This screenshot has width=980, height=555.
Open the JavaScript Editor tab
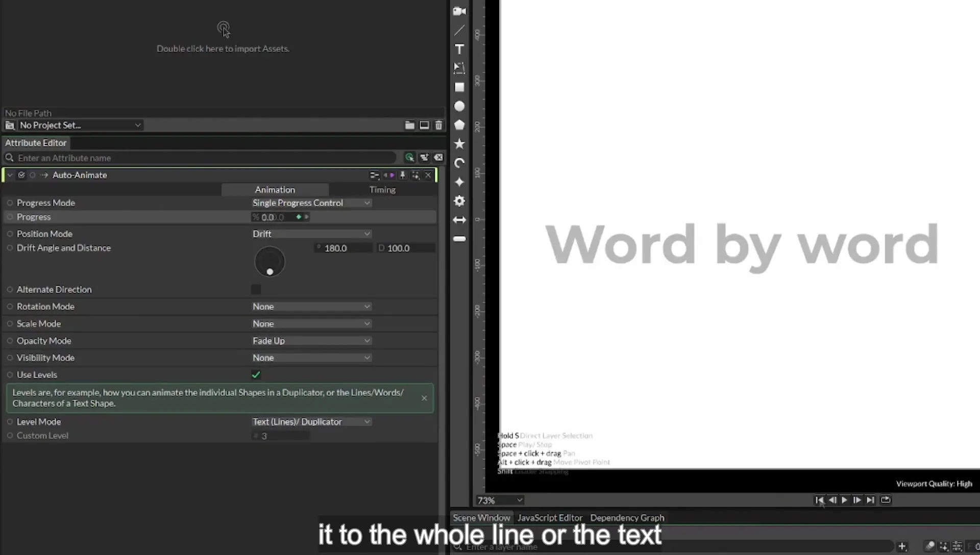[550, 518]
